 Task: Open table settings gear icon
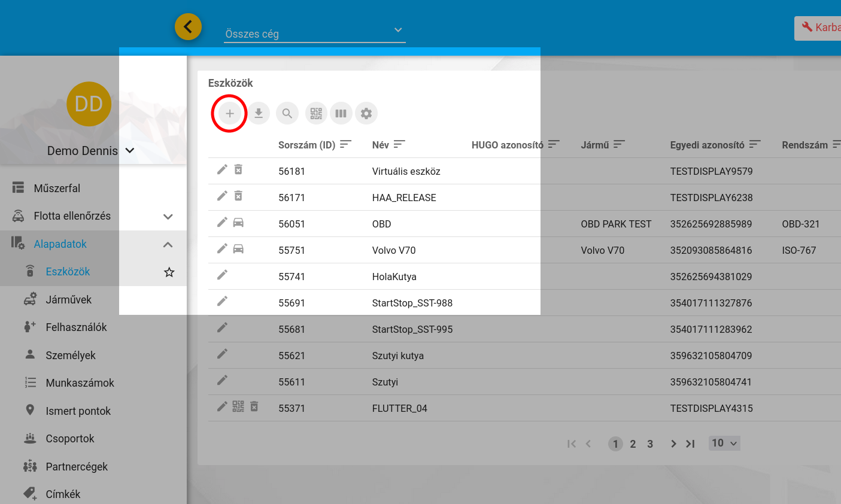coord(366,113)
